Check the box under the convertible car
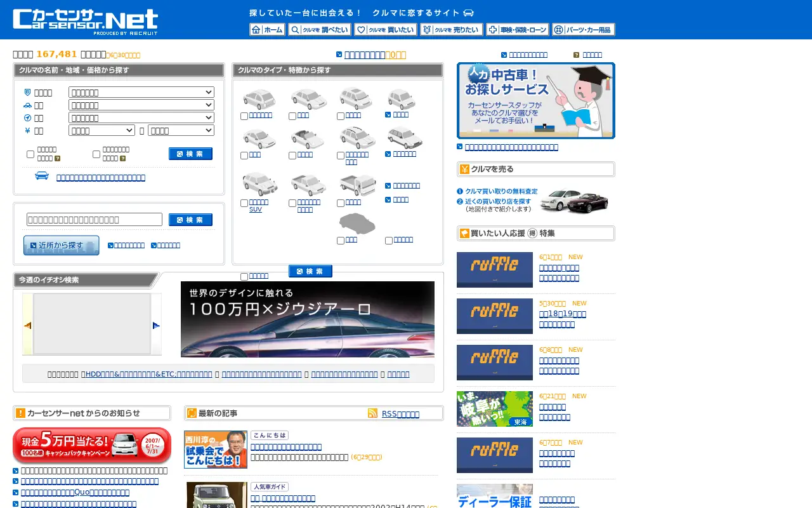Viewport: 812px width, 508px height. [x=292, y=156]
